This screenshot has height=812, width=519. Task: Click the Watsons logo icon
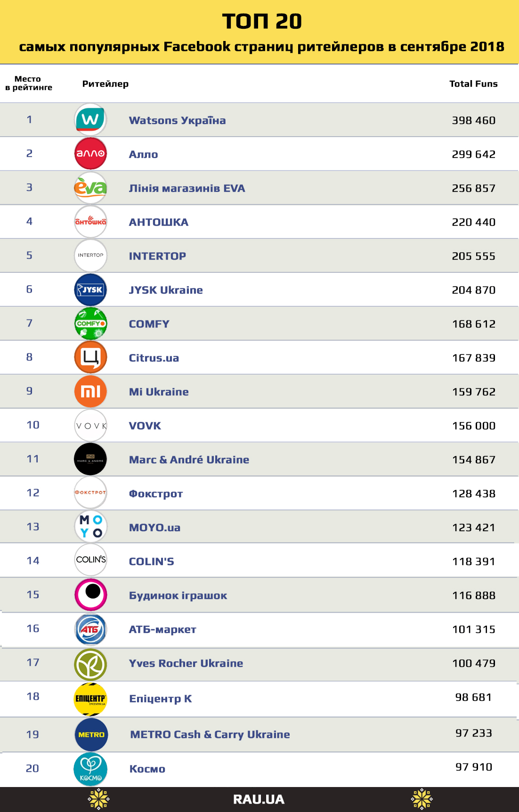point(90,120)
